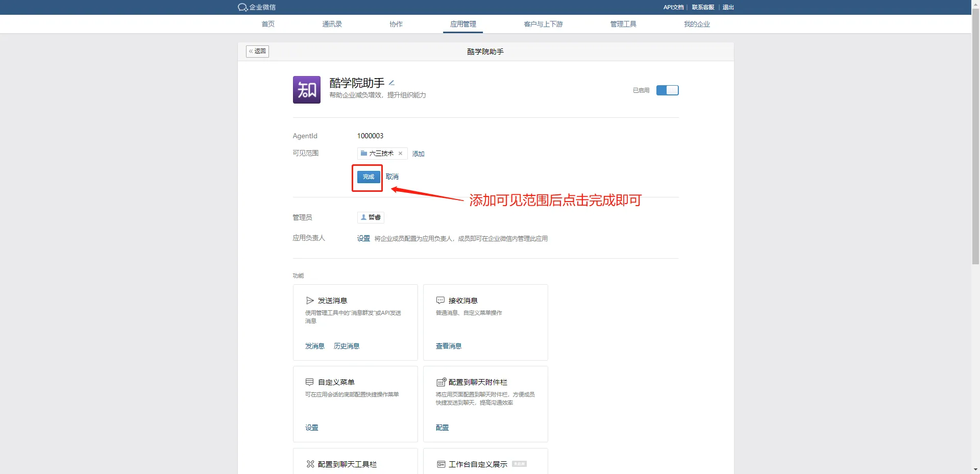Open the 首页 tab

pos(268,24)
